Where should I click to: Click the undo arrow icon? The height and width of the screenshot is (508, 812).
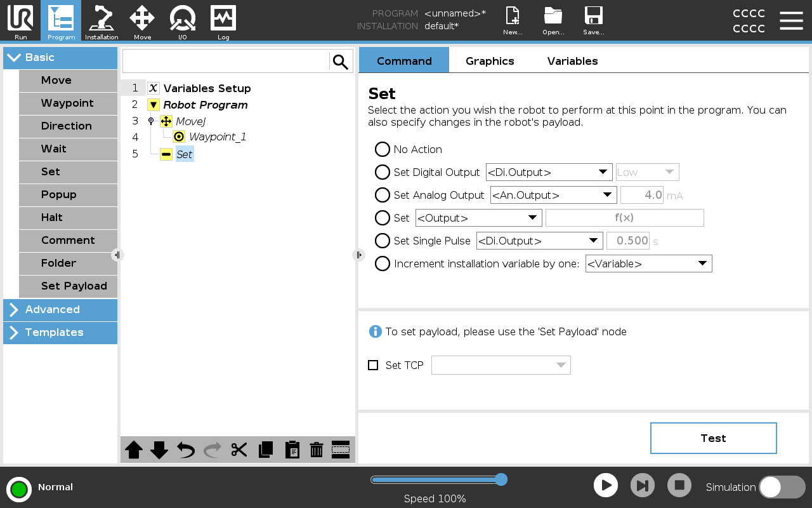(x=186, y=450)
